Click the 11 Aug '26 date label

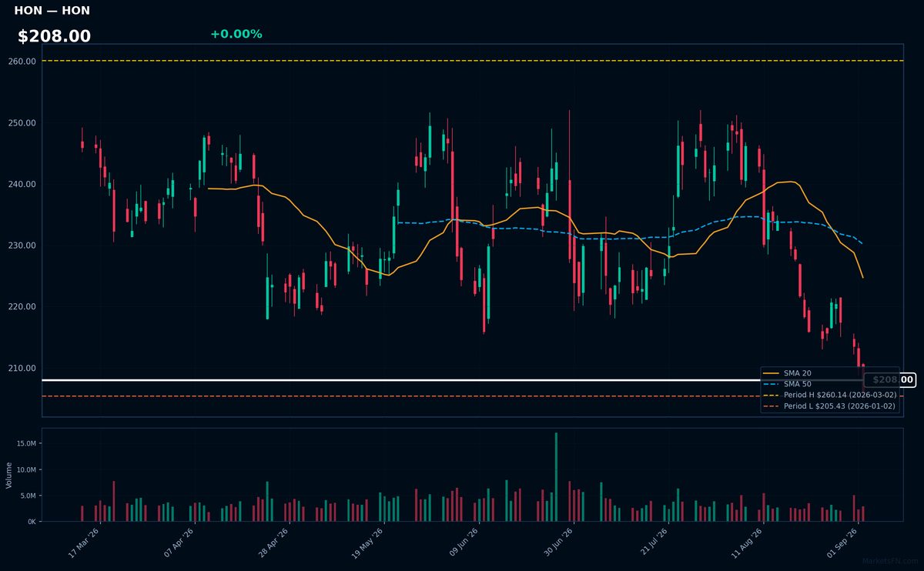coord(748,543)
